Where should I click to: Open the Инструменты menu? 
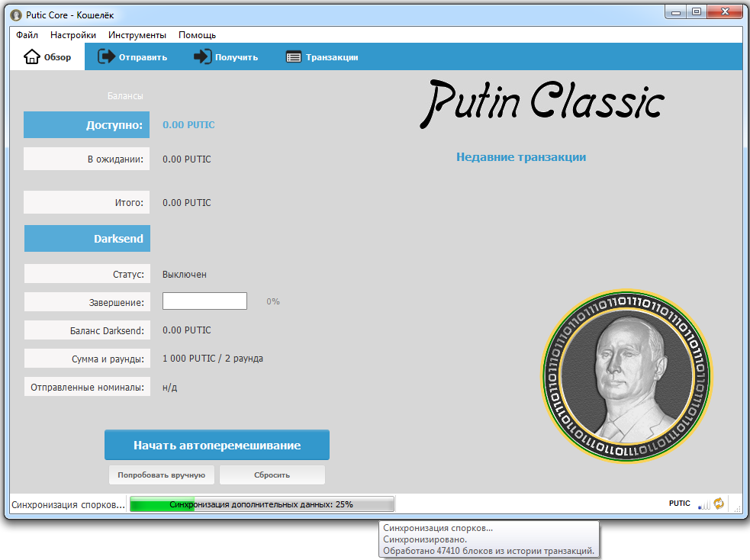coord(137,35)
